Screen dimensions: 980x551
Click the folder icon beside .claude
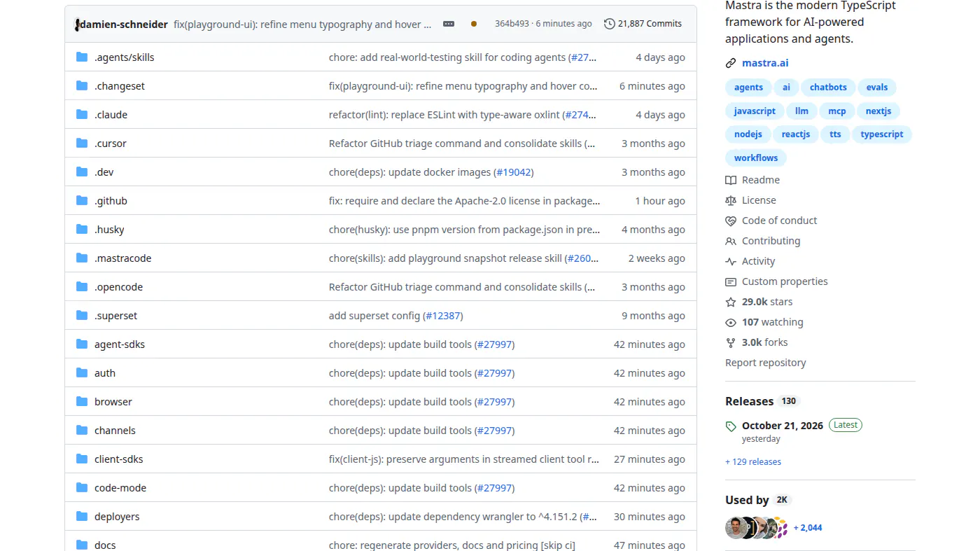82,114
